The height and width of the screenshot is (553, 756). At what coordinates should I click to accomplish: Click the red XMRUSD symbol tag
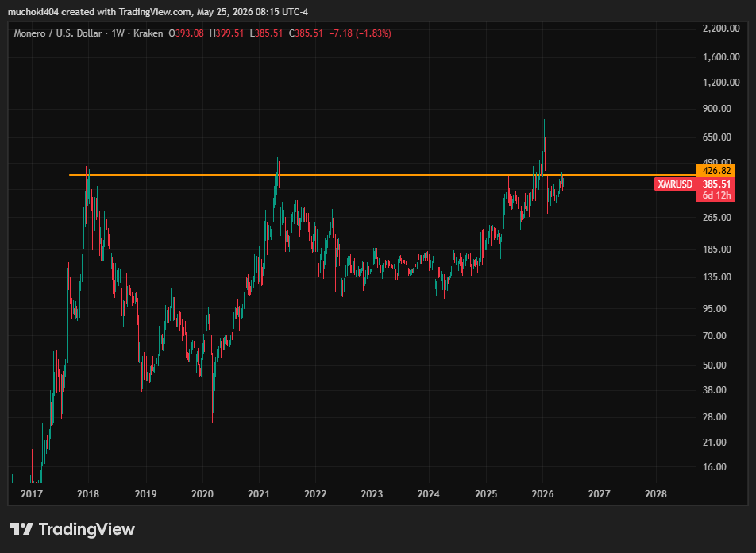675,184
